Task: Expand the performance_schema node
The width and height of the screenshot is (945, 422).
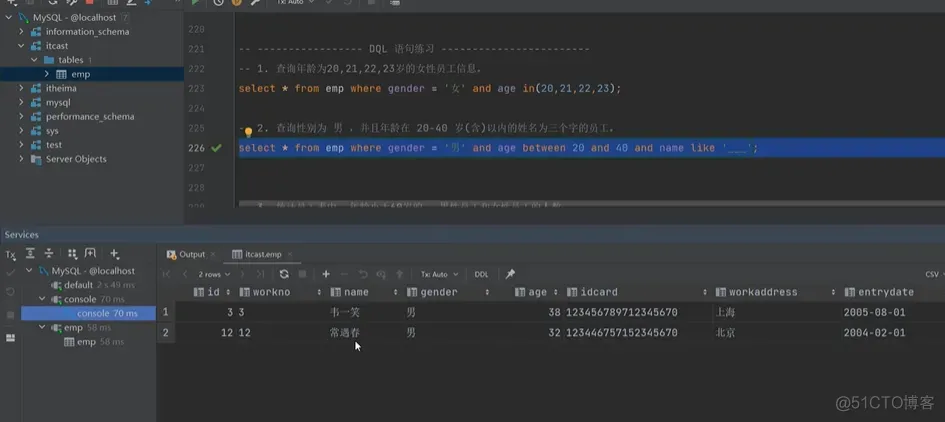Action: pyautogui.click(x=21, y=116)
